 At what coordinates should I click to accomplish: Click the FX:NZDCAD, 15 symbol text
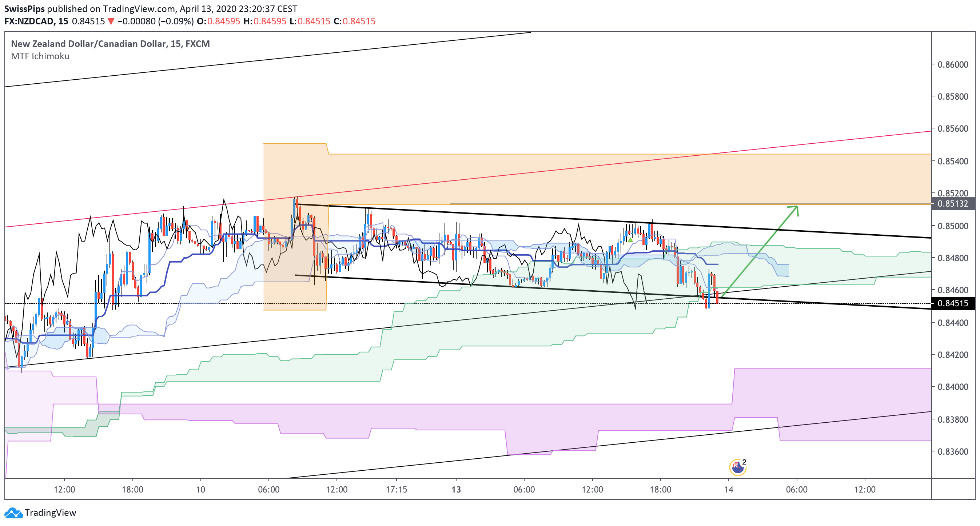(x=36, y=21)
